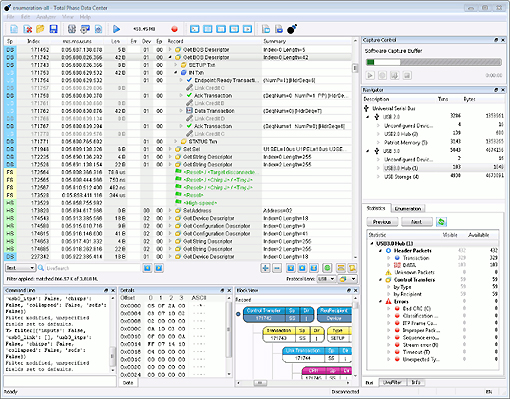Collapse the Errors statistics group
The height and width of the screenshot is (399, 510).
[x=381, y=301]
